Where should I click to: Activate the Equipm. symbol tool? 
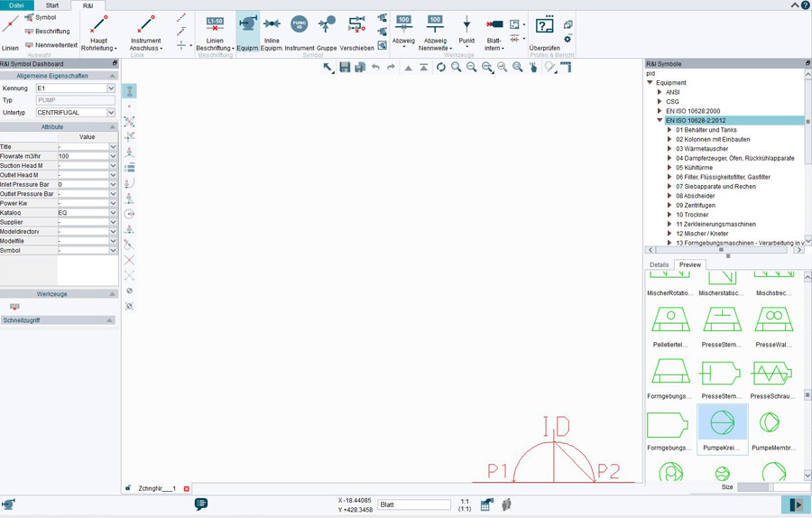pyautogui.click(x=248, y=32)
